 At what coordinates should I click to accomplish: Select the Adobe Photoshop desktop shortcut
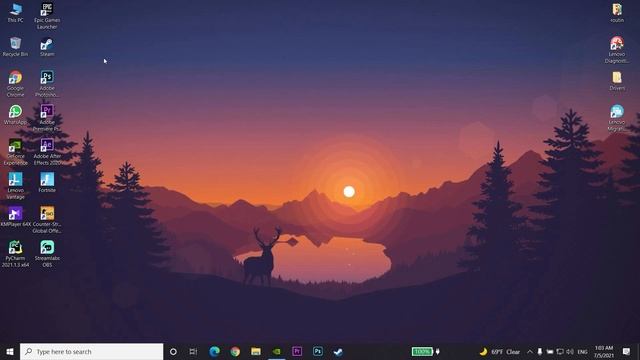point(47,84)
